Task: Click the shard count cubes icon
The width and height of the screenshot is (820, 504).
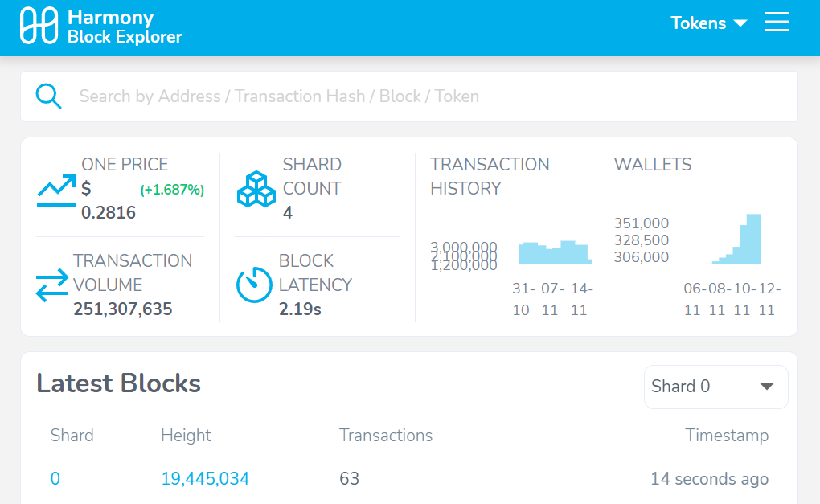Action: 256,189
